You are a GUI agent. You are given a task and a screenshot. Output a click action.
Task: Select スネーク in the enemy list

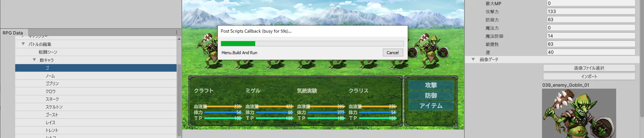[x=96, y=99]
